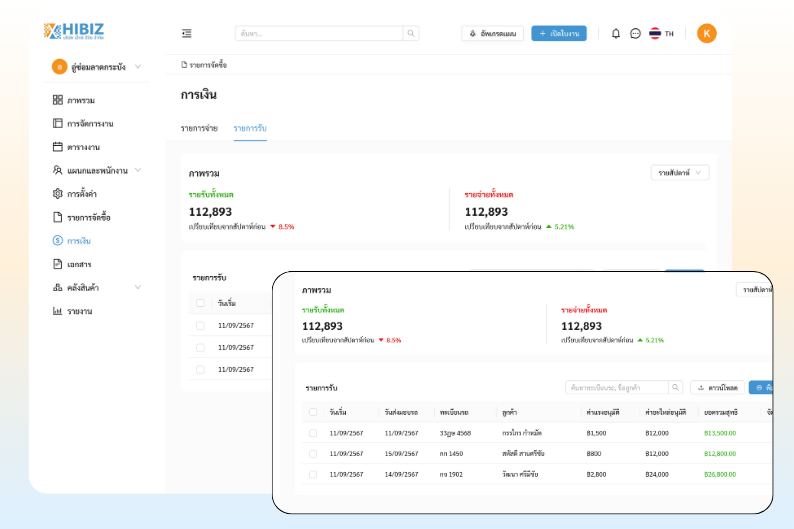
Task: Go to ตารางงาน calendar in the sidebar
Action: point(83,147)
